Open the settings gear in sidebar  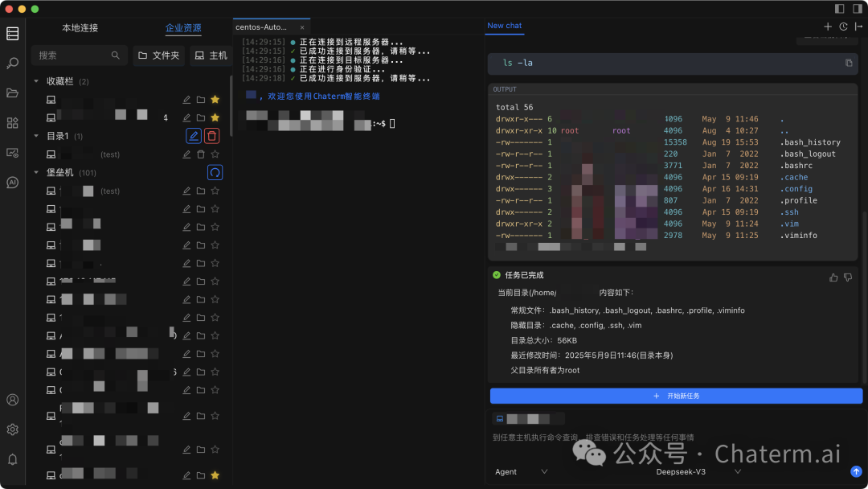tap(13, 429)
